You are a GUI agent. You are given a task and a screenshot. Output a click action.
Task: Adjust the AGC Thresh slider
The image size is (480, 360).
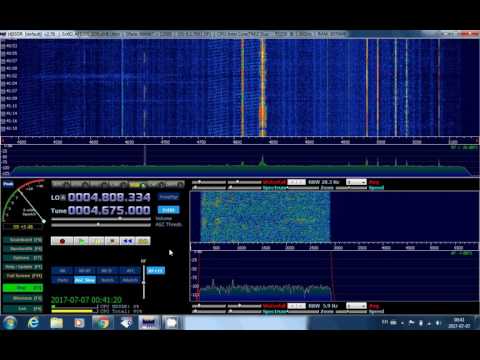point(101,225)
